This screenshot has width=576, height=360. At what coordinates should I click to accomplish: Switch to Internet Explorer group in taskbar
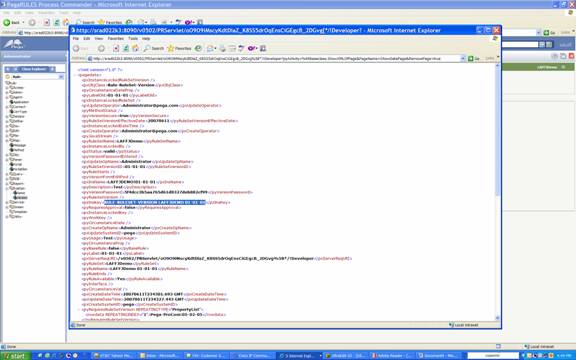pos(299,356)
